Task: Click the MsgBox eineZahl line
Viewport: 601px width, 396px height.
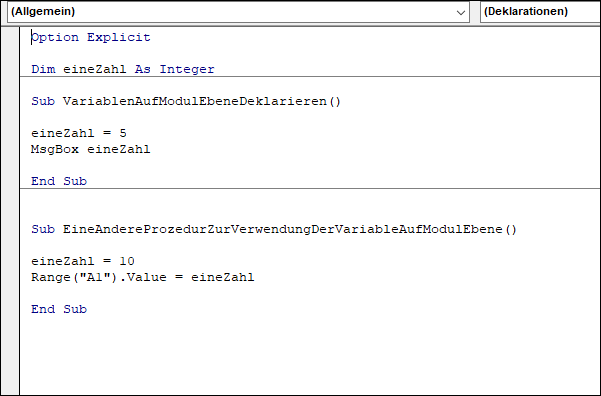Action: click(91, 149)
